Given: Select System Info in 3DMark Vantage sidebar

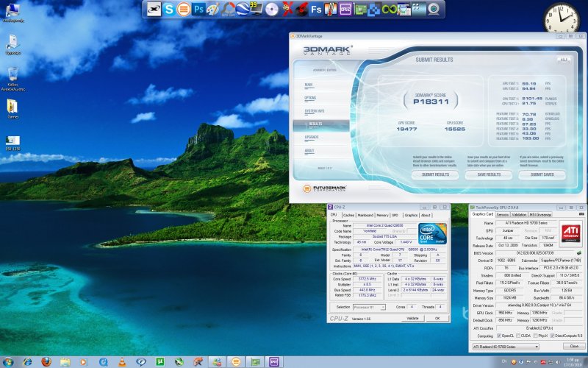Looking at the screenshot, I should point(315,112).
